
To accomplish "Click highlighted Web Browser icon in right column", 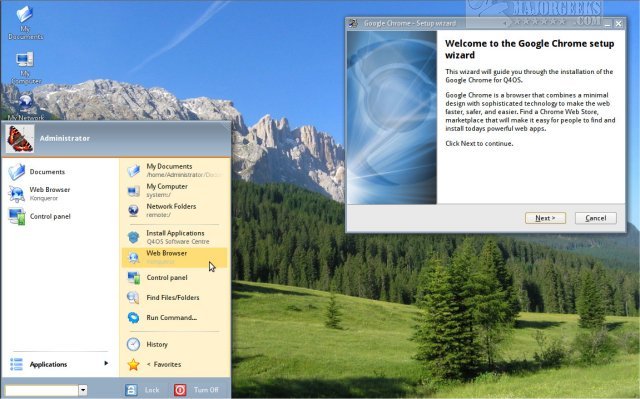I will 133,257.
